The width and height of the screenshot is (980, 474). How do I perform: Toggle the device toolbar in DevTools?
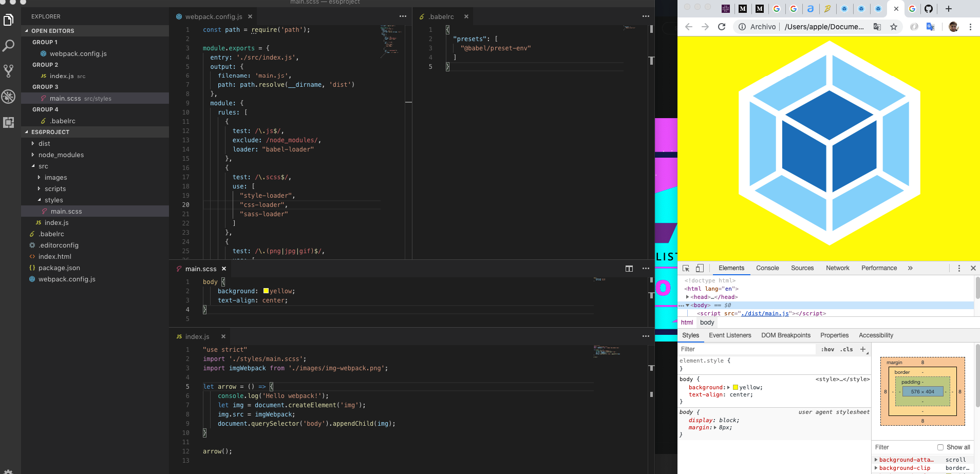(x=700, y=268)
